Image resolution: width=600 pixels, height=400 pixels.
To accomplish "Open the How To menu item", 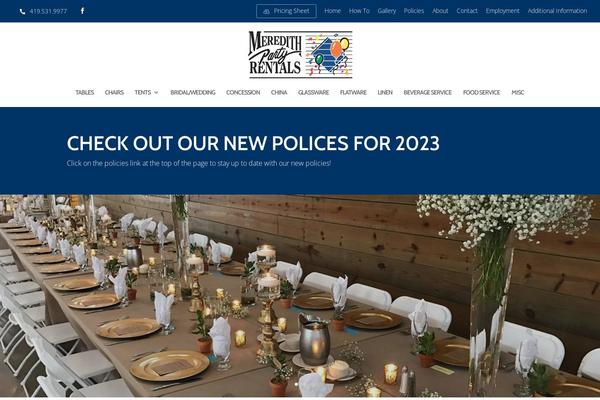I will point(359,11).
